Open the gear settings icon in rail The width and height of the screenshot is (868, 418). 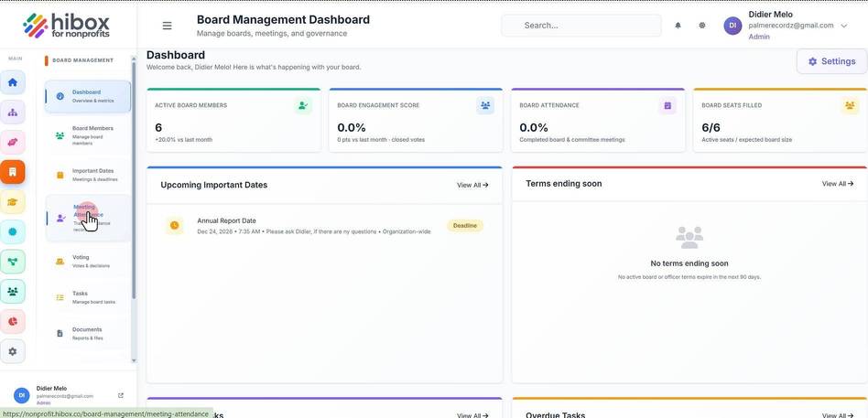coord(13,351)
